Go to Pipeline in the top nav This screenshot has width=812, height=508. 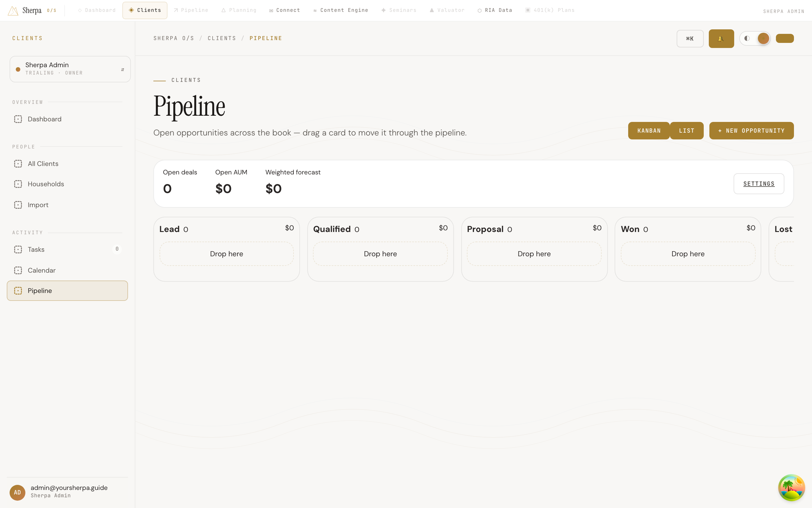click(x=191, y=10)
